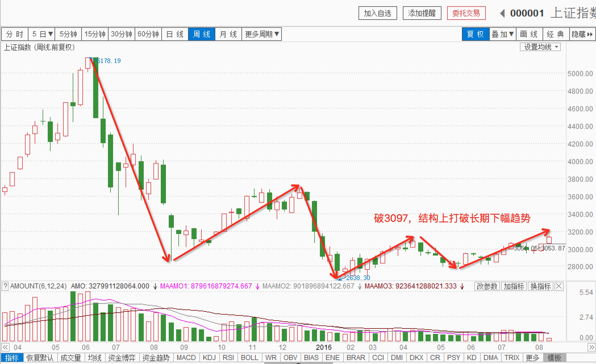Close the AMOUNT indicator panel
The image size is (596, 364).
pos(559,286)
